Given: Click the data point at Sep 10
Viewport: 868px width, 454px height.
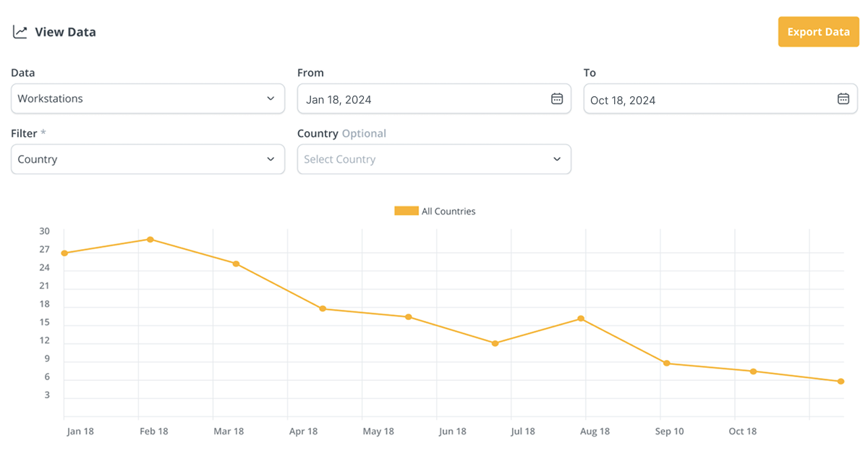Looking at the screenshot, I should pos(667,363).
